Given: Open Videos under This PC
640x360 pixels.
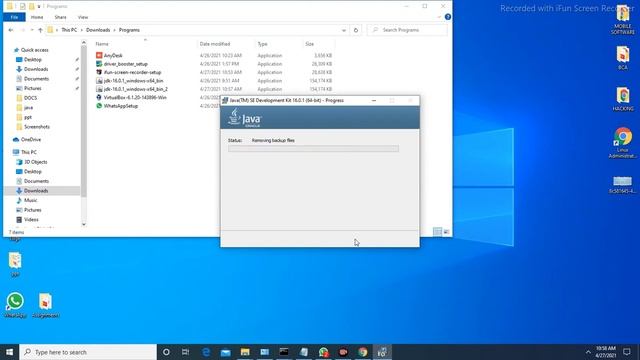Looking at the screenshot, I should 31,220.
